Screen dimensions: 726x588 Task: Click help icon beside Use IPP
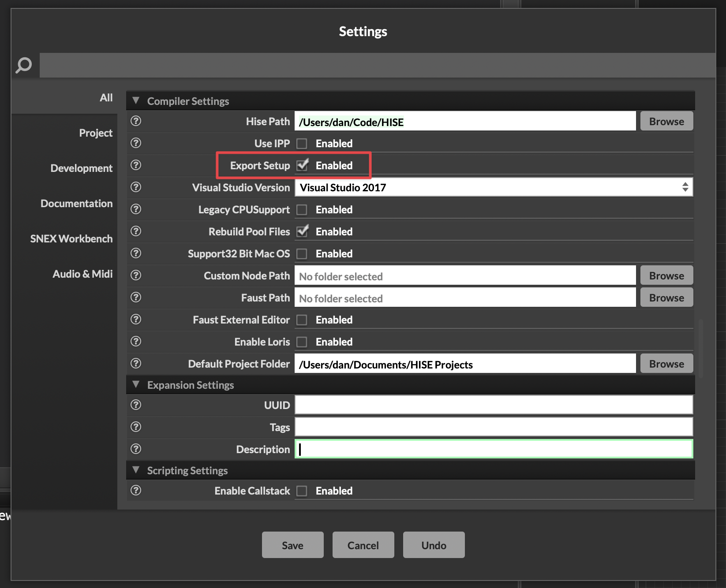[136, 143]
